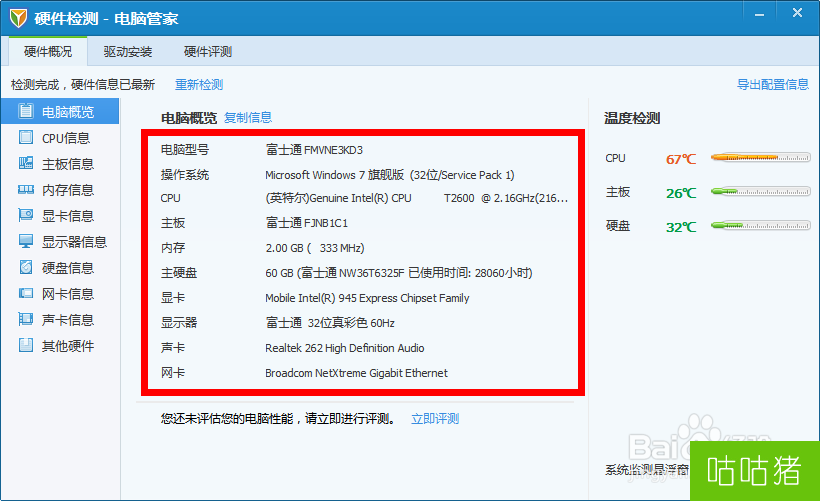Click the 硬盘信息 disk icon
820x501 pixels.
pyautogui.click(x=26, y=267)
